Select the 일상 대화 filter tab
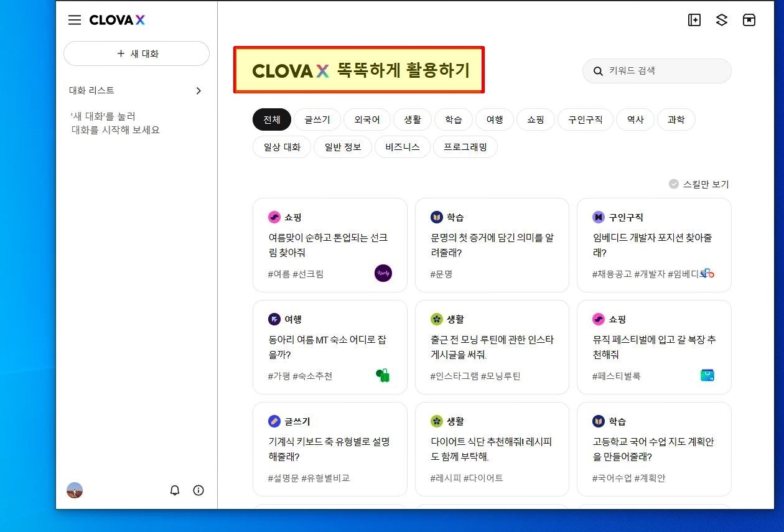This screenshot has width=784, height=532. coord(282,147)
